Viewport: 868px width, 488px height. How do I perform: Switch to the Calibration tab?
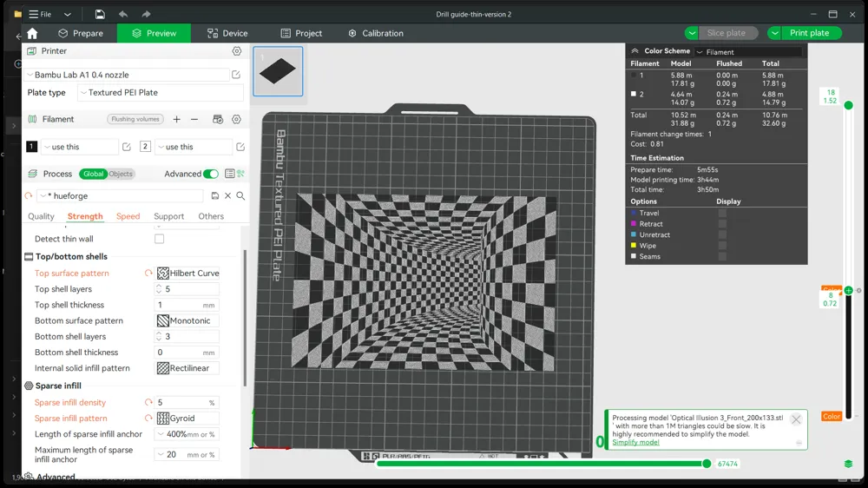click(376, 33)
